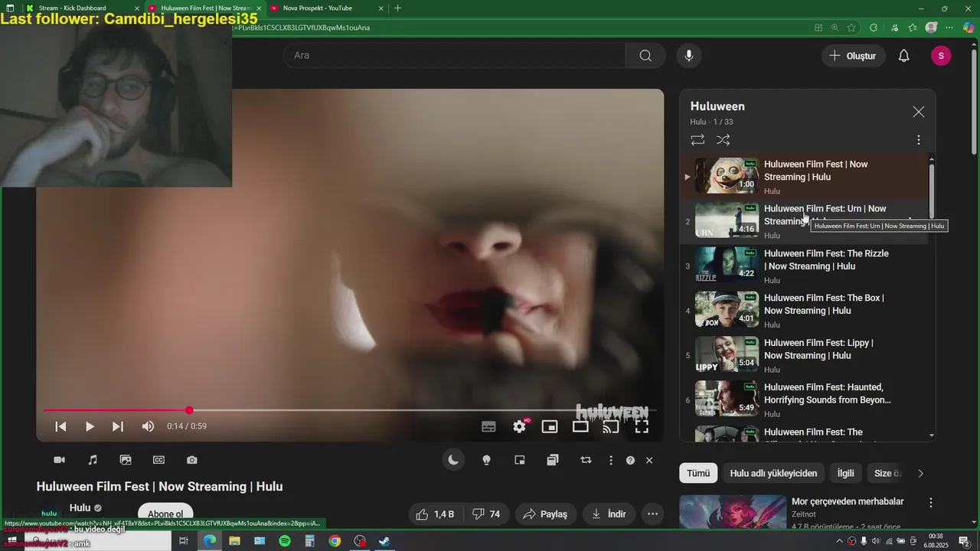The height and width of the screenshot is (551, 980).
Task: Click the music note icon below the player
Action: click(93, 460)
